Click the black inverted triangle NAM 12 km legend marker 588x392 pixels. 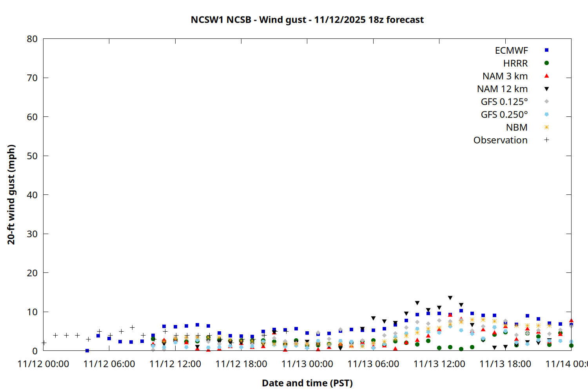pyautogui.click(x=546, y=89)
